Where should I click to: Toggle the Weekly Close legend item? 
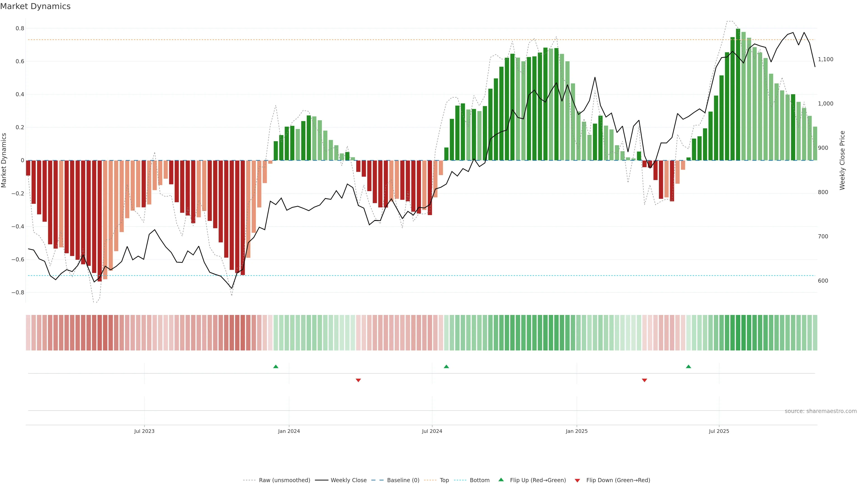tap(348, 480)
